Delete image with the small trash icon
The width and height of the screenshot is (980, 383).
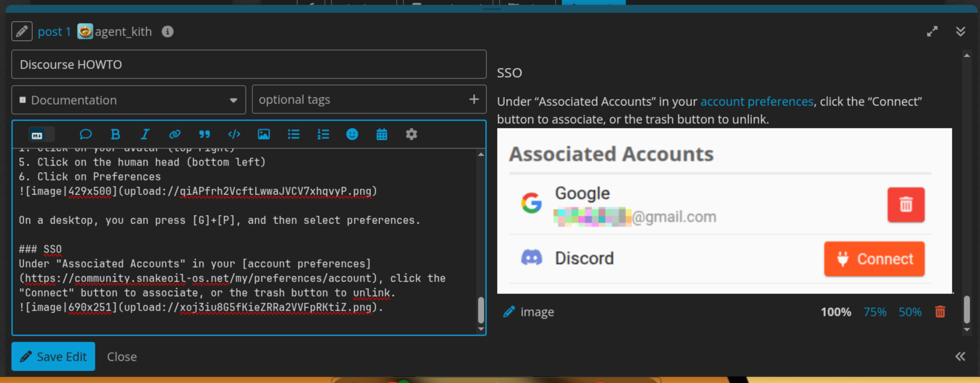click(940, 312)
